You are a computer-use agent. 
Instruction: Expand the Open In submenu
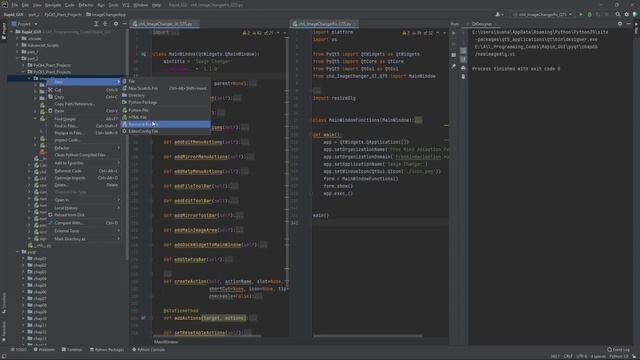coord(83,200)
